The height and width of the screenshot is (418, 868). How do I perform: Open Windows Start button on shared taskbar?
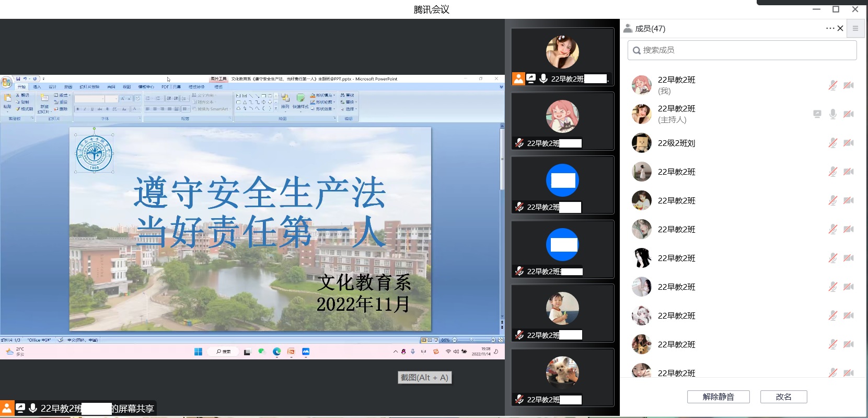pos(198,352)
